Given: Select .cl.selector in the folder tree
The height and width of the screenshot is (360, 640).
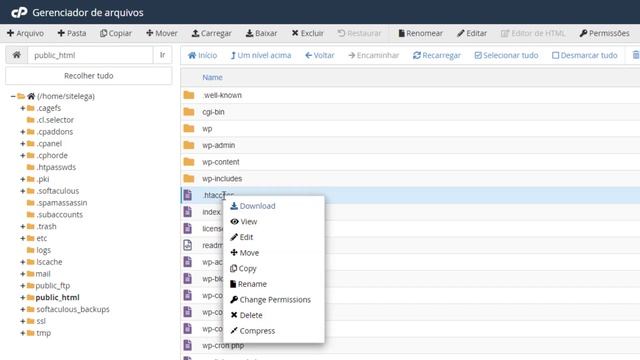Looking at the screenshot, I should pyautogui.click(x=55, y=120).
